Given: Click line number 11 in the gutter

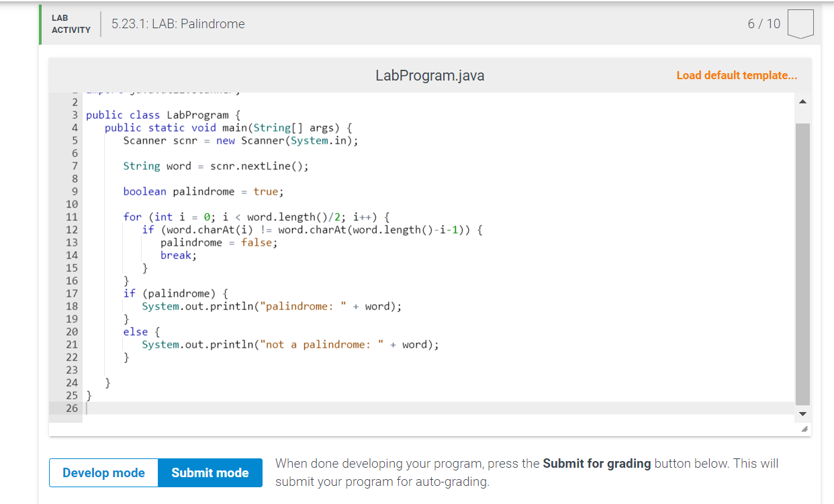Looking at the screenshot, I should [71, 217].
